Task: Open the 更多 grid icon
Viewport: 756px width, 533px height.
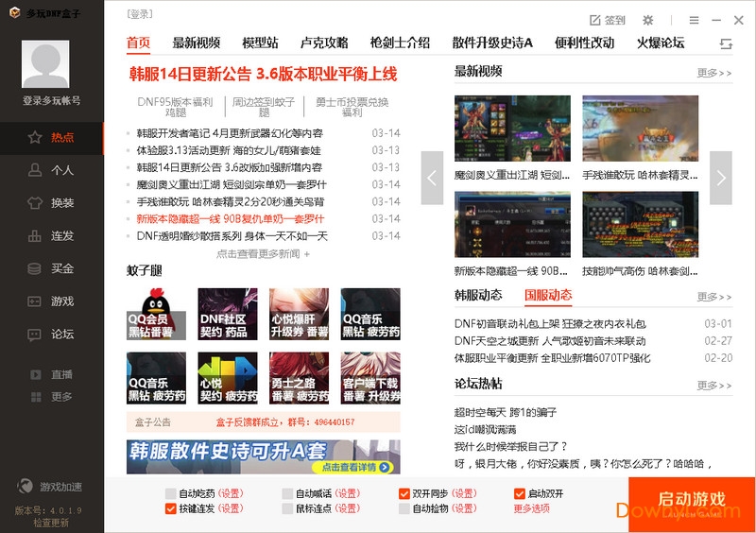Action: [36, 397]
